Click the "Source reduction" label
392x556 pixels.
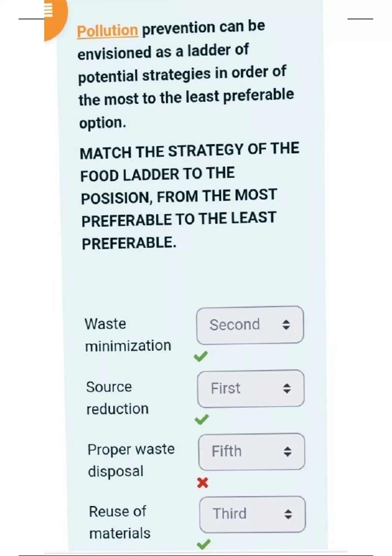(x=117, y=398)
